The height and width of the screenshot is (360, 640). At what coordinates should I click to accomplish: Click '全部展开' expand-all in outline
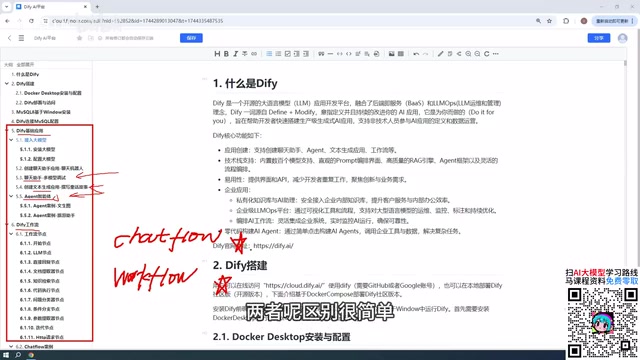25,64
